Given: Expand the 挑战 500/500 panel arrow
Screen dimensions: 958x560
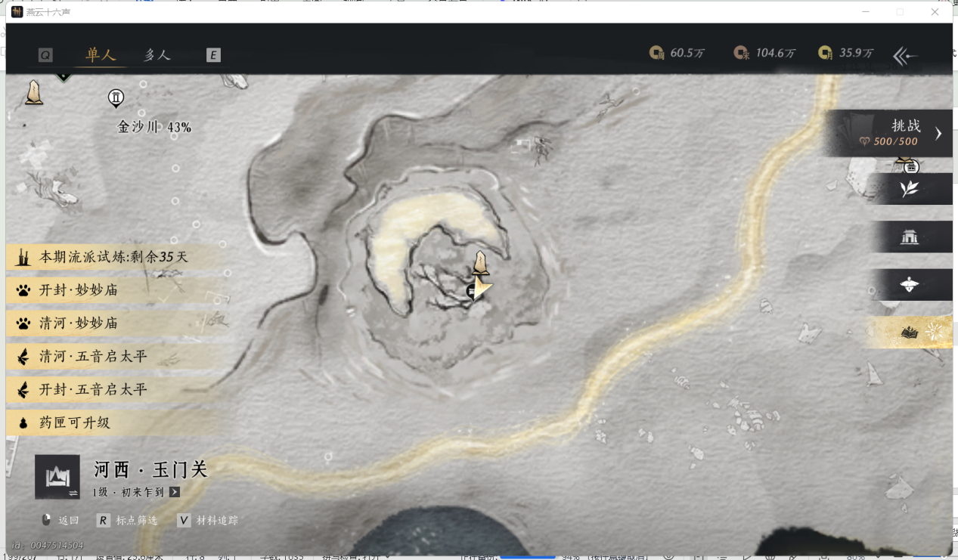Looking at the screenshot, I should [x=938, y=134].
